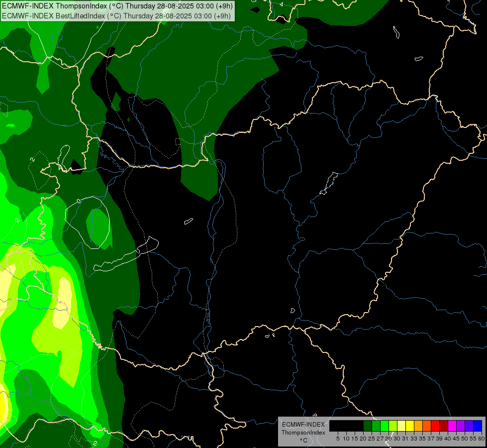The image size is (487, 448).
Task: Click the legend value label 20
Action: point(364,439)
